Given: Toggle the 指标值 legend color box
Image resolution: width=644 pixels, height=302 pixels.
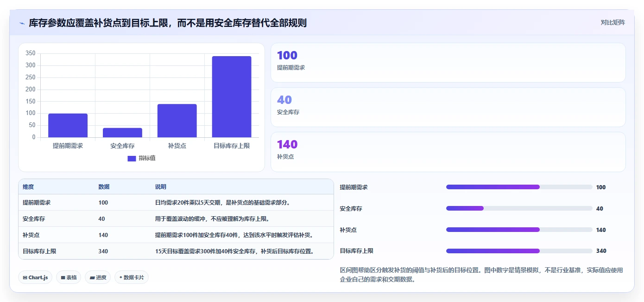Looking at the screenshot, I should click(132, 158).
